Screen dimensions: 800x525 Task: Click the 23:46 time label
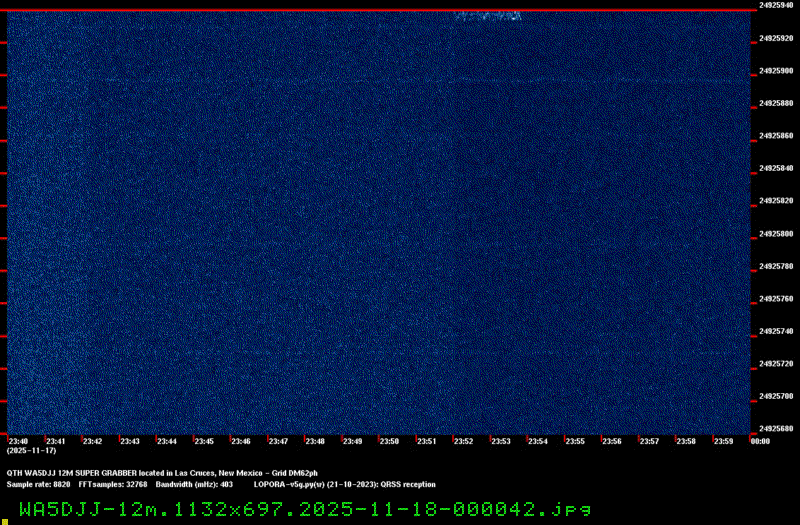[x=241, y=441]
